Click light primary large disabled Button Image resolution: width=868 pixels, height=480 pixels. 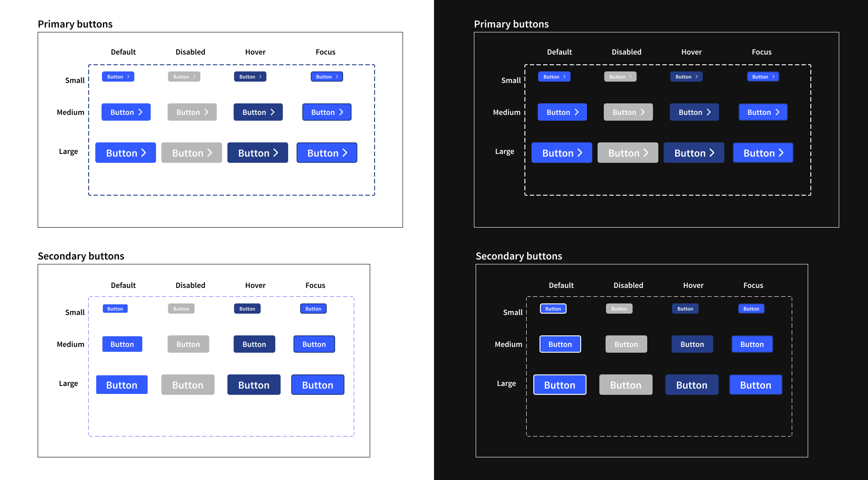[192, 153]
